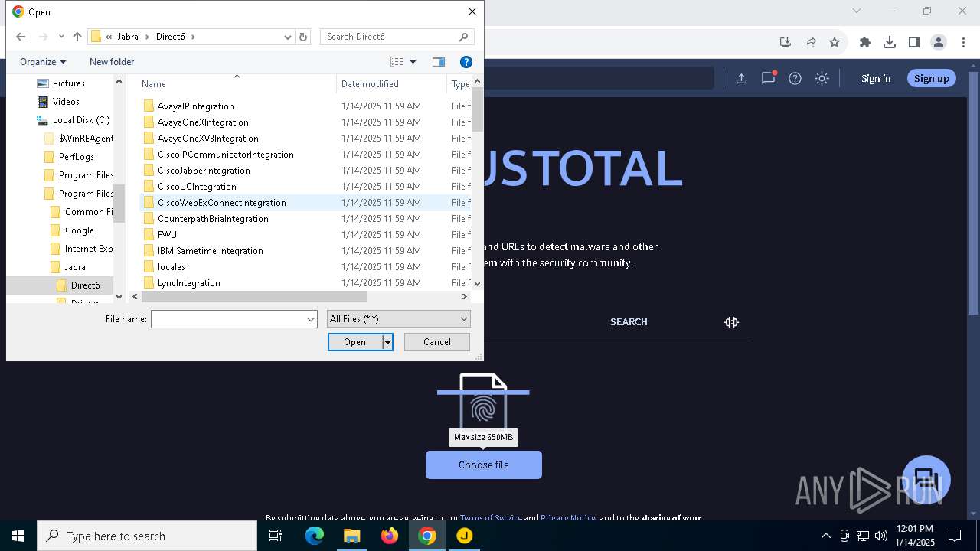Open Chrome downloads icon

coord(890,43)
